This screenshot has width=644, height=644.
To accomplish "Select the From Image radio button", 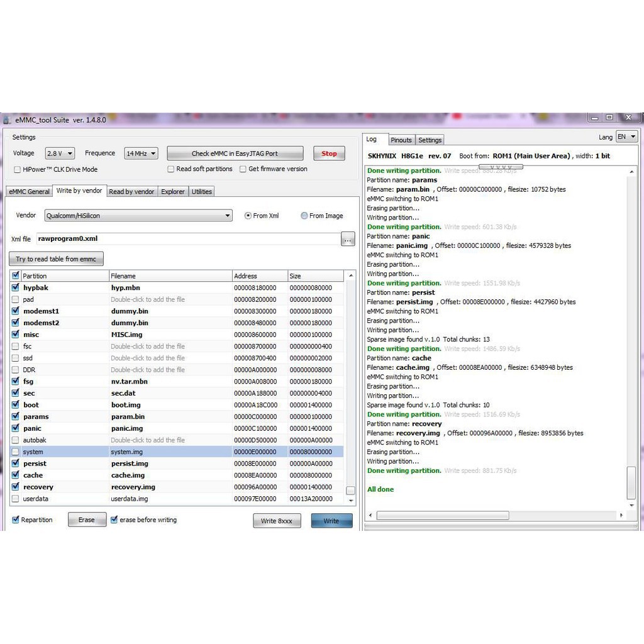I will coord(304,216).
